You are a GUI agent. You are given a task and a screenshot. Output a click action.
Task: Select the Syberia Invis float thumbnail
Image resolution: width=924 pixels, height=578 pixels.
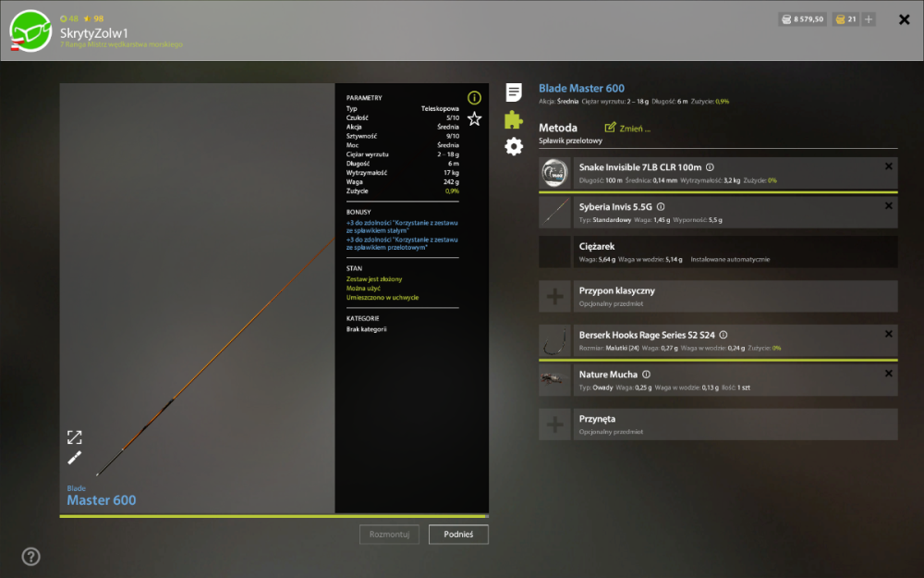tap(554, 213)
